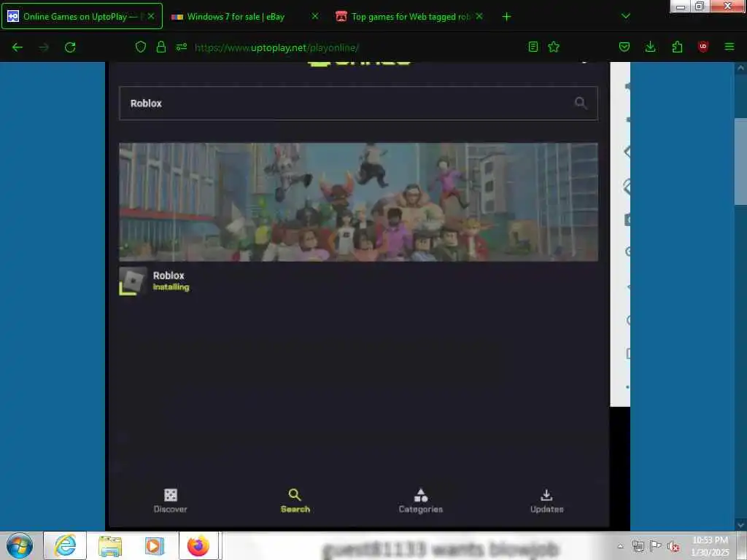Click the page scrollbar down arrow
Image resolution: width=747 pixels, height=560 pixels.
tap(740, 525)
